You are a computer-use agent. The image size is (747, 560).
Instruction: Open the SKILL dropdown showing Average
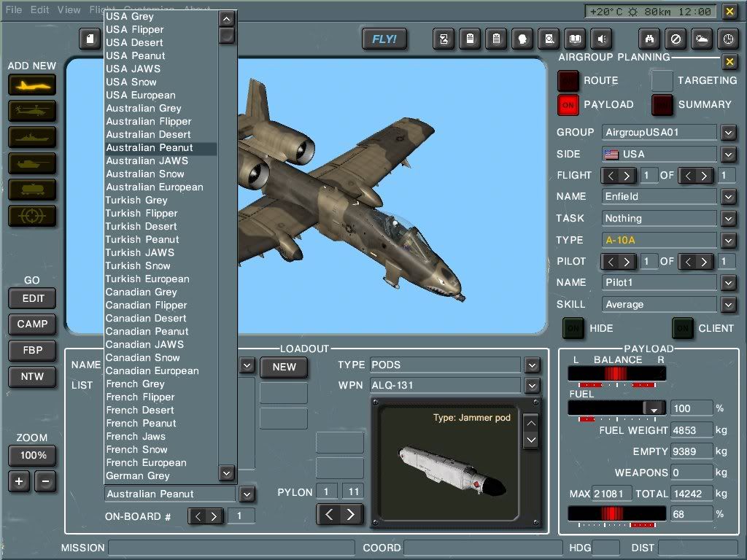pyautogui.click(x=728, y=304)
